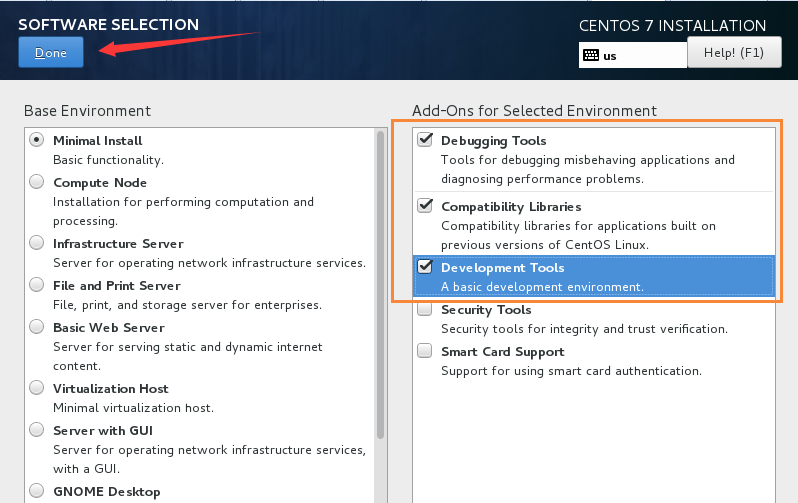Image resolution: width=798 pixels, height=503 pixels.
Task: Click the 'Development Tools' add-on title
Action: [x=503, y=268]
